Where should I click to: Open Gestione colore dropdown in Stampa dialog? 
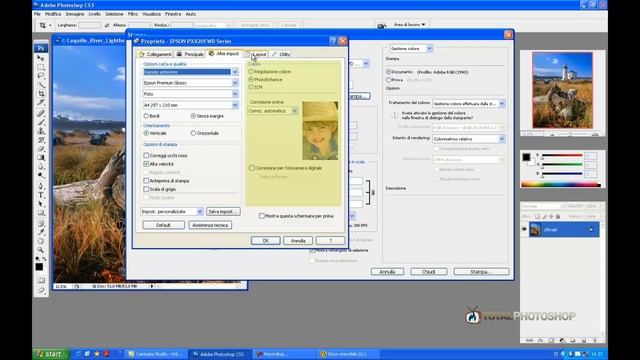[429, 49]
